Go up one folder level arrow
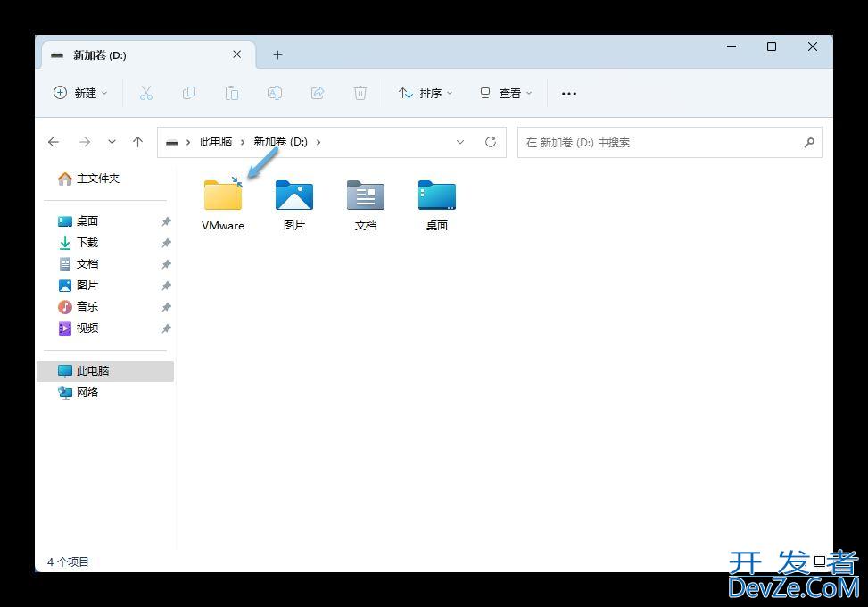The height and width of the screenshot is (607, 868). click(x=138, y=142)
